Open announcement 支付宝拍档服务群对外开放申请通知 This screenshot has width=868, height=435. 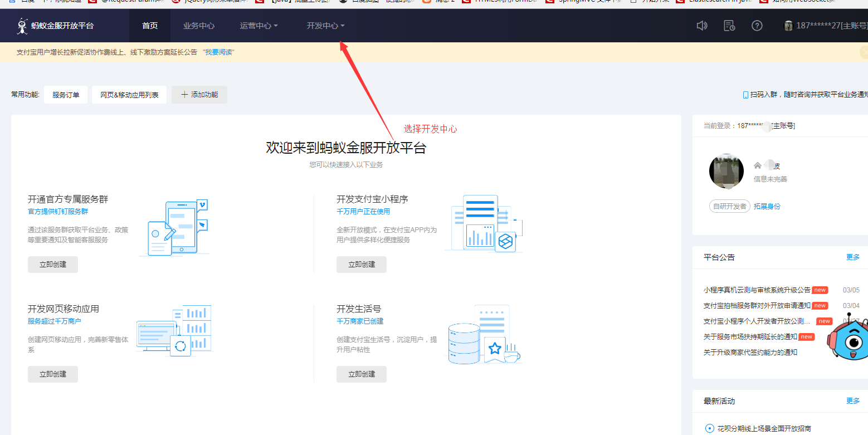(757, 306)
